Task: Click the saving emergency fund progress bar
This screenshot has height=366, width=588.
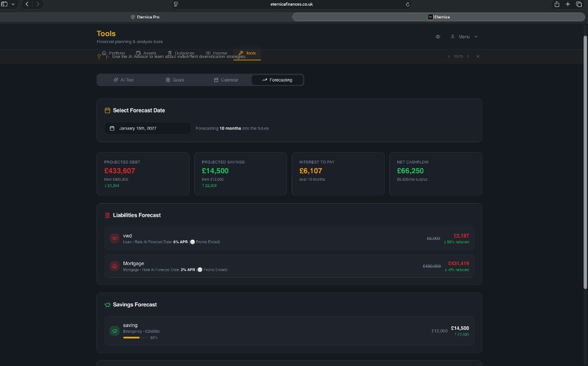Action: (x=134, y=337)
